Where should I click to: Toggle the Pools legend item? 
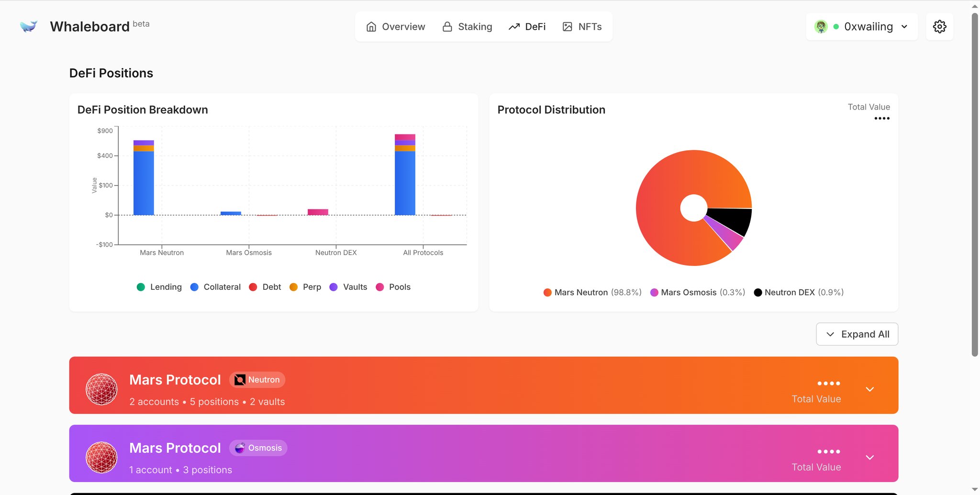coord(393,287)
